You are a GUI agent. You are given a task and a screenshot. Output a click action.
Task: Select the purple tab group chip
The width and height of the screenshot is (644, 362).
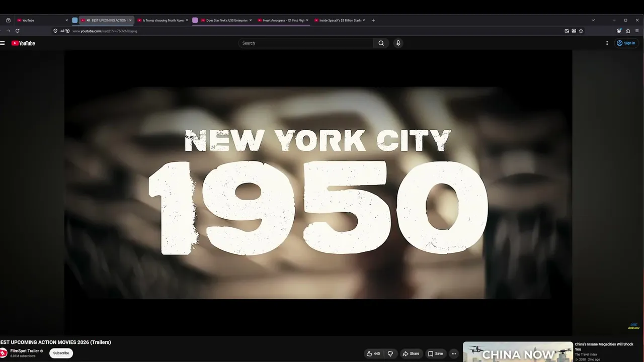point(195,20)
